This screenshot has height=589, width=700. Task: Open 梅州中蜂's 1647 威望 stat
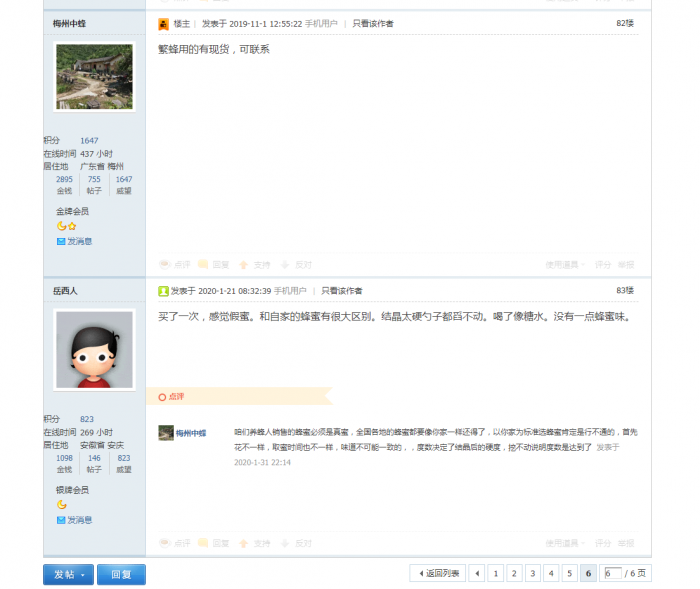click(x=124, y=180)
